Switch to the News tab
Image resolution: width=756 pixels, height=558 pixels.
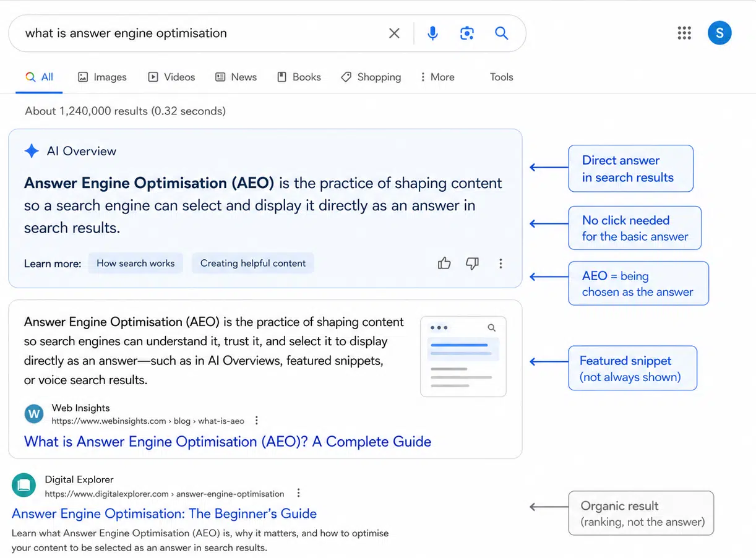(236, 77)
